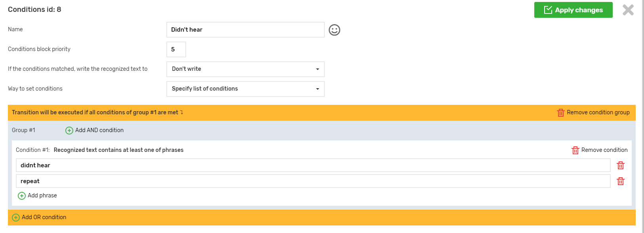Click the emoji smiley icon next to Name

point(334,30)
